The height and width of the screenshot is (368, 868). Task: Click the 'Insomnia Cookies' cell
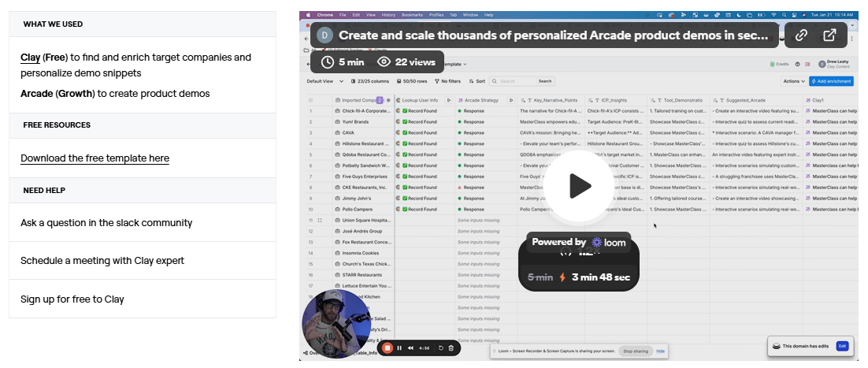click(364, 253)
